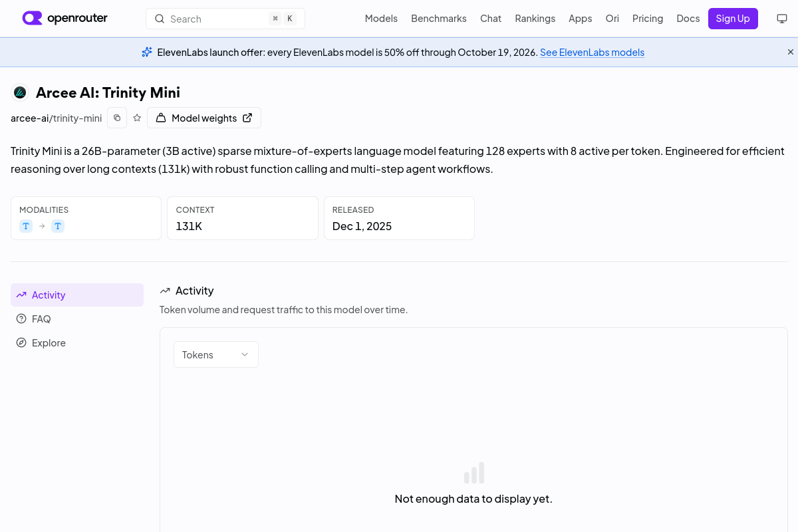Open the Docs navigation link

[x=688, y=19]
